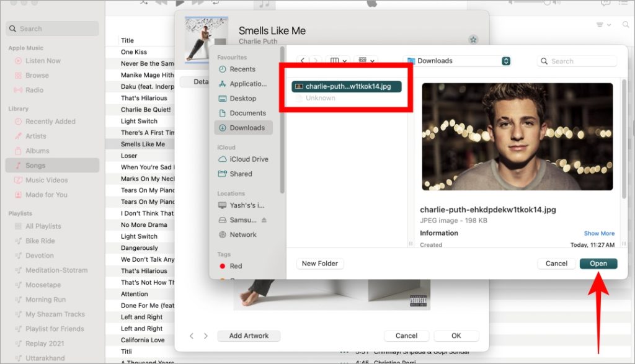Click OK in song info window

pyautogui.click(x=456, y=335)
